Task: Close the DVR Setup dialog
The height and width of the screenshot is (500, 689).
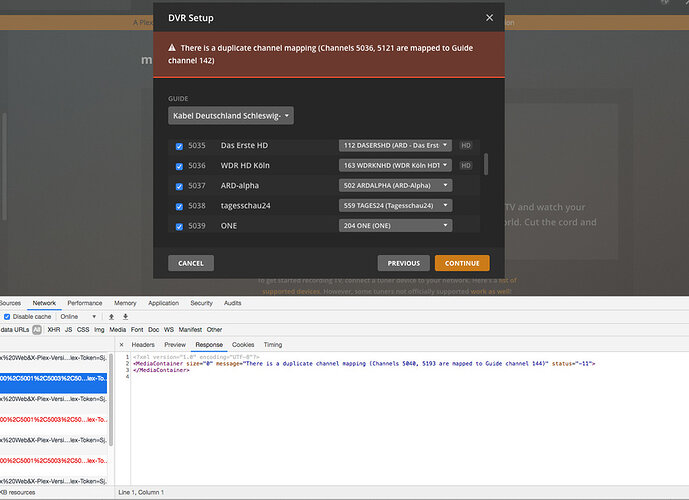Action: [489, 18]
